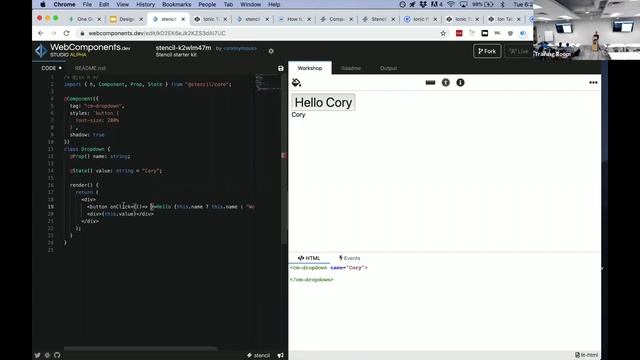640x360 pixels.
Task: Select the HTML panel tab
Action: click(309, 258)
